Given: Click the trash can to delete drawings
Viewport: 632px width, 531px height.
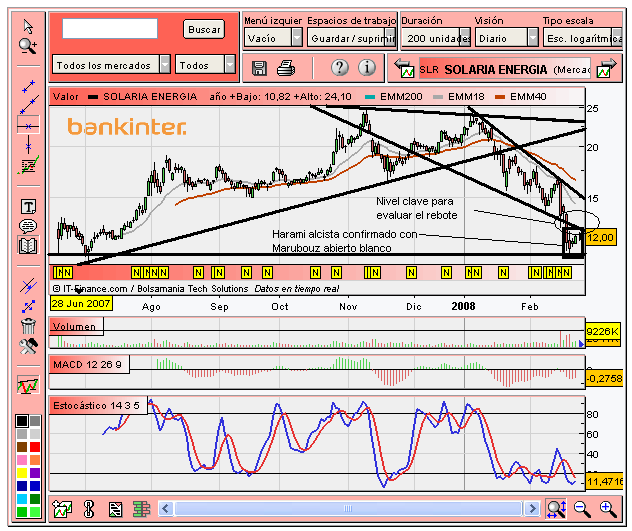Looking at the screenshot, I should (x=28, y=326).
